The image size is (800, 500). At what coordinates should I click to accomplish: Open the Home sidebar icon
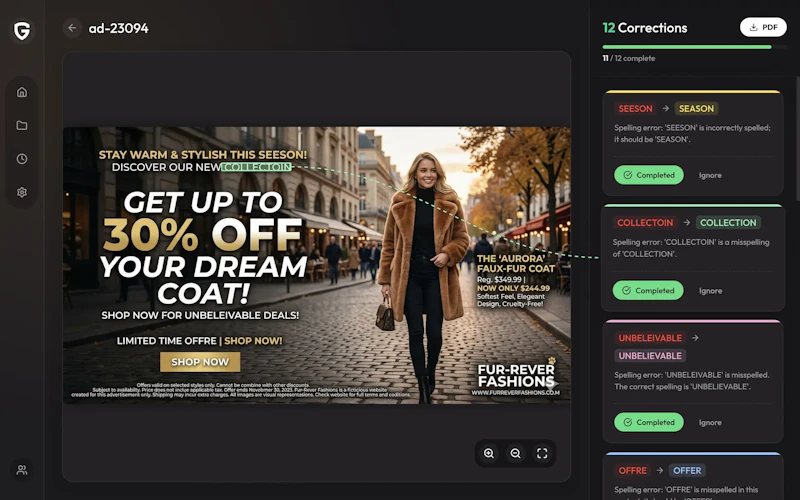[22, 92]
